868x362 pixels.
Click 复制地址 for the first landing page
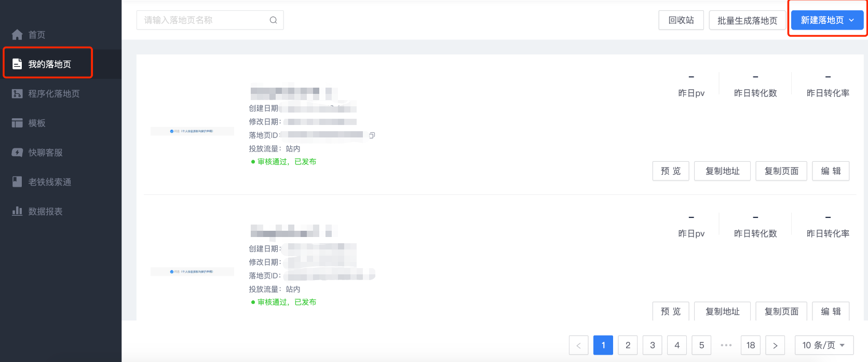pos(722,171)
